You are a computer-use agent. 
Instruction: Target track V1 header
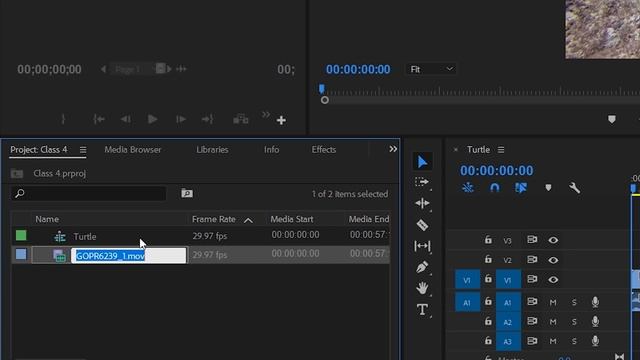pyautogui.click(x=508, y=280)
